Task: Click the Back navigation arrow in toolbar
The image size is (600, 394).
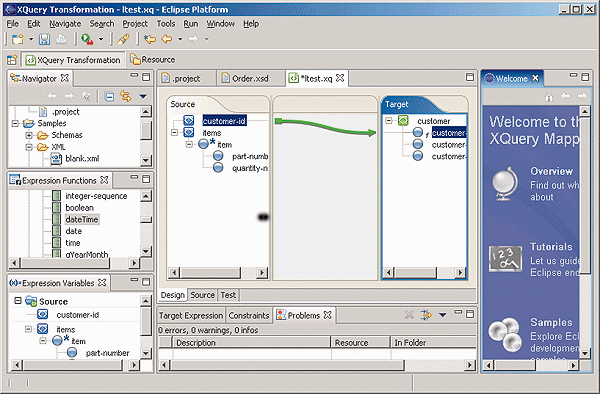Action: [x=167, y=39]
